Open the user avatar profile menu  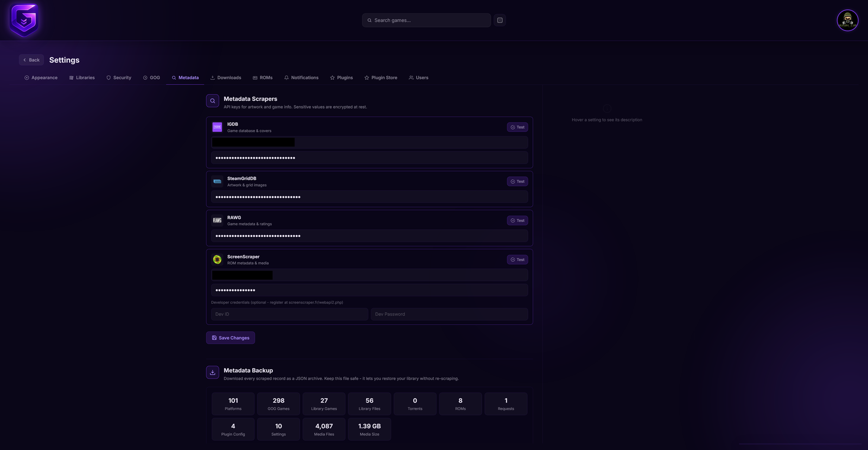coord(847,21)
